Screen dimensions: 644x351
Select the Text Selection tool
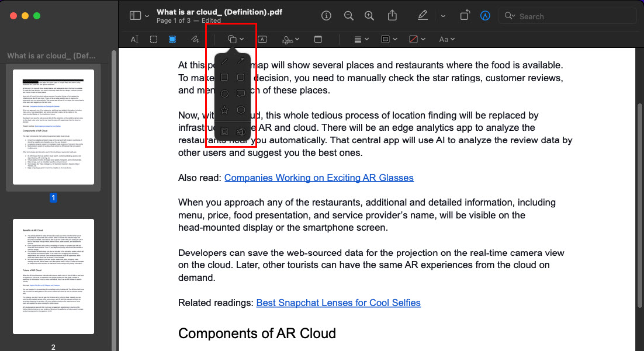click(x=134, y=39)
